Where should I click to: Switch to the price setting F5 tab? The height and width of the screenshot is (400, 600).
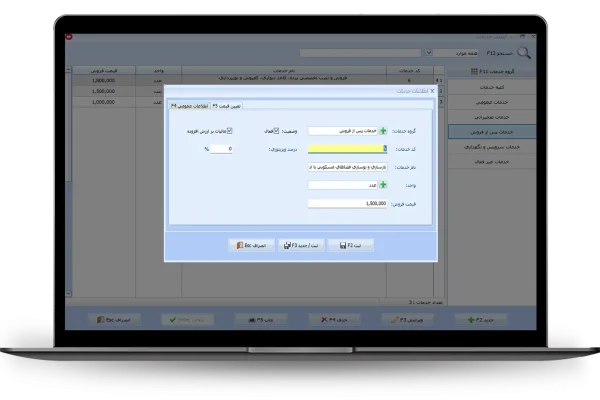[x=228, y=105]
